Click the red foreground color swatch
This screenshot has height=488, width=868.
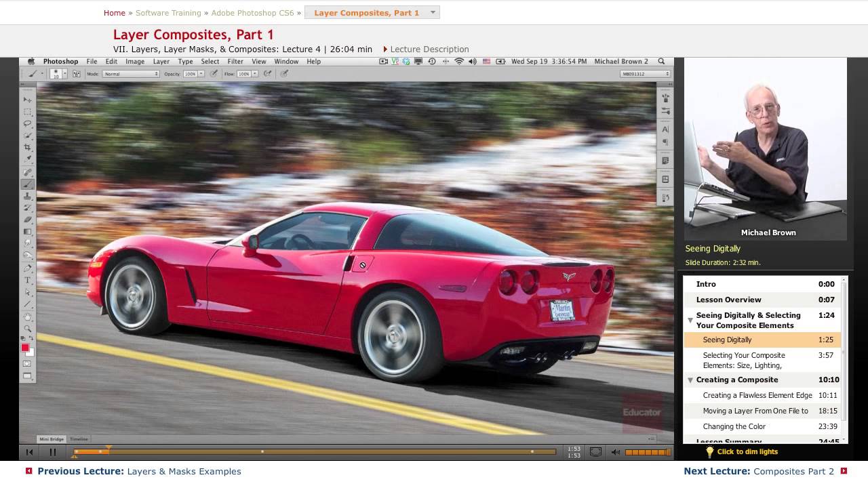point(25,348)
